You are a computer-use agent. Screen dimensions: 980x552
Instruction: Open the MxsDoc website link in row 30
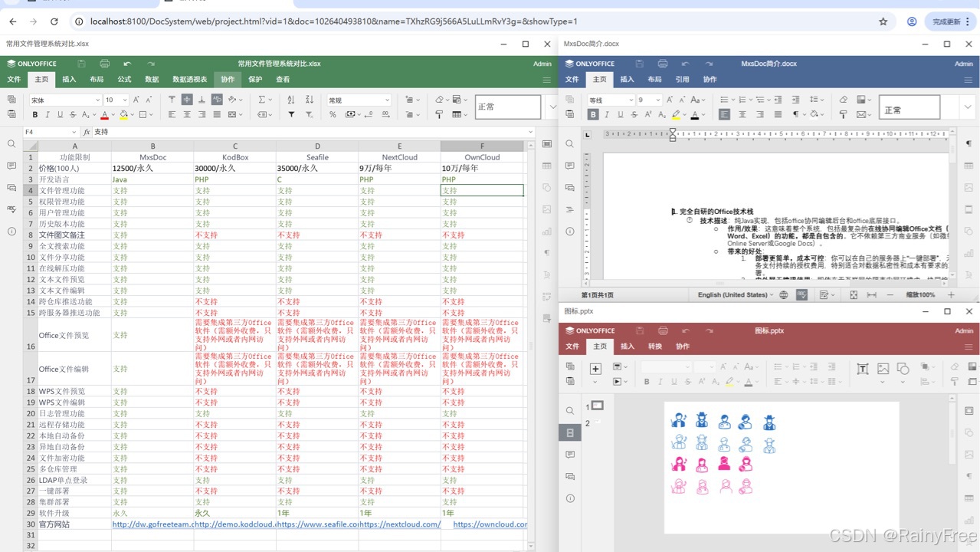152,524
